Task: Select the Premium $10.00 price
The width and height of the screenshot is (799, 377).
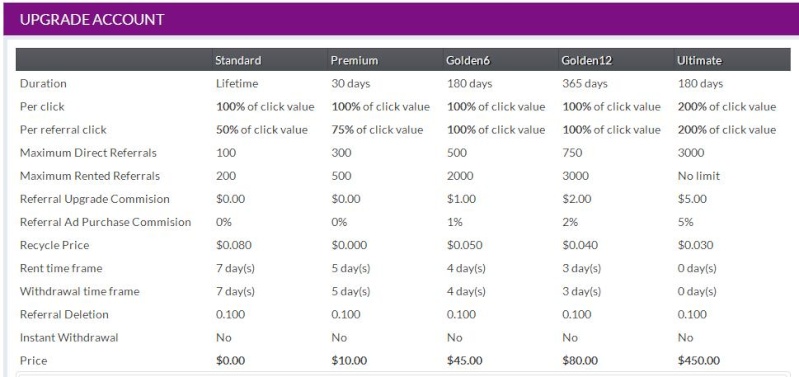Action: click(349, 361)
